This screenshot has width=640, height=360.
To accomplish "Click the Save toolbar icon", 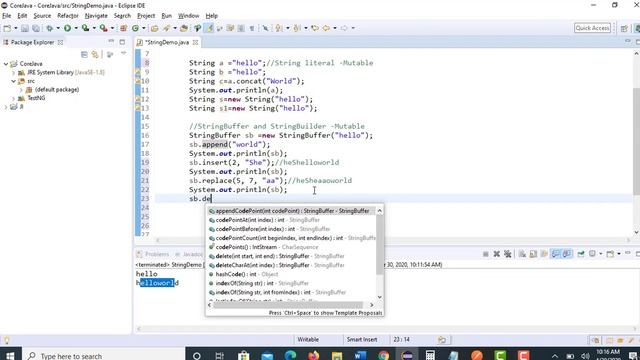I will [25, 28].
